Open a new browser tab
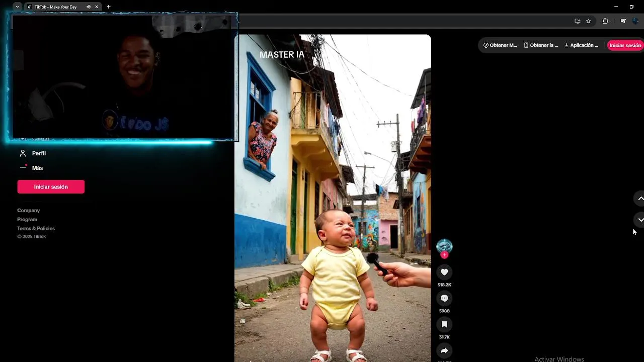The image size is (644, 362). click(x=108, y=7)
